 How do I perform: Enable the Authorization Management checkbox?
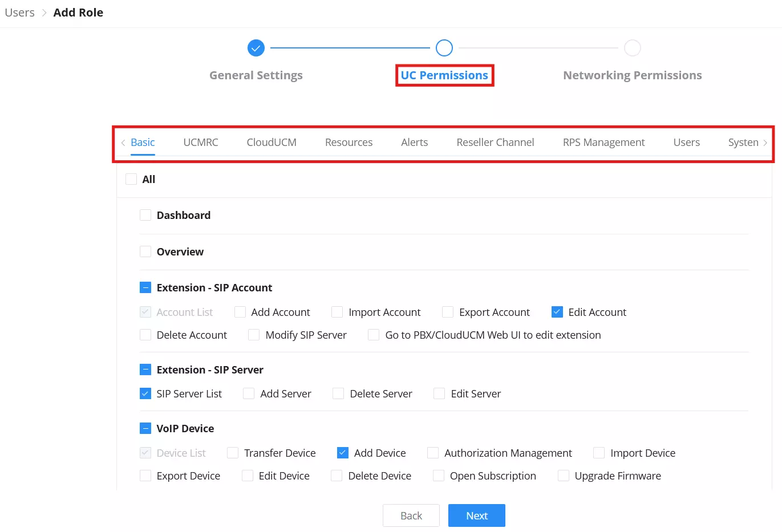(x=433, y=453)
